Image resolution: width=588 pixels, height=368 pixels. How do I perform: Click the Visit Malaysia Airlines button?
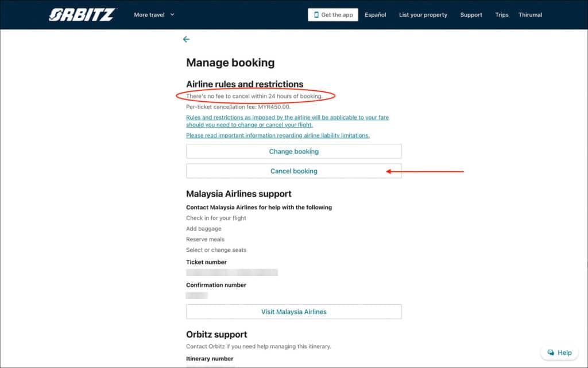[293, 312]
